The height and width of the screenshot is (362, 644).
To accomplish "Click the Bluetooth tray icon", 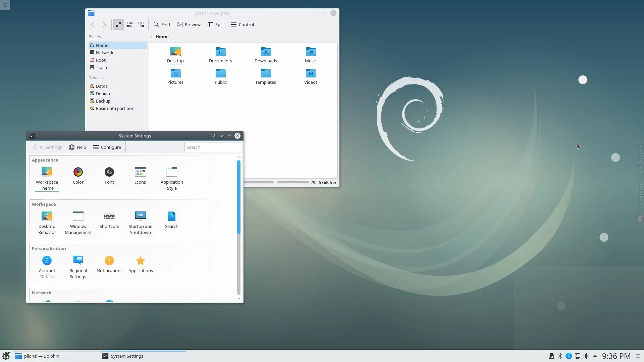I will [560, 356].
